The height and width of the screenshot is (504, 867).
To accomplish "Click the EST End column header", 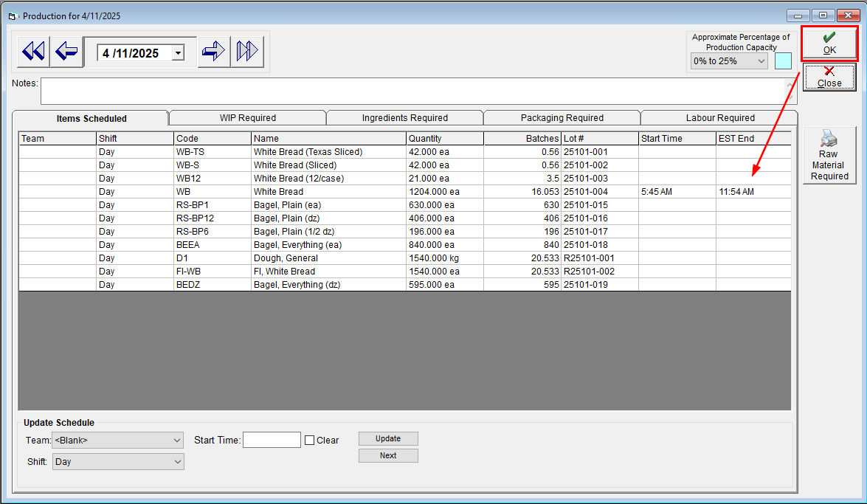I will [753, 138].
